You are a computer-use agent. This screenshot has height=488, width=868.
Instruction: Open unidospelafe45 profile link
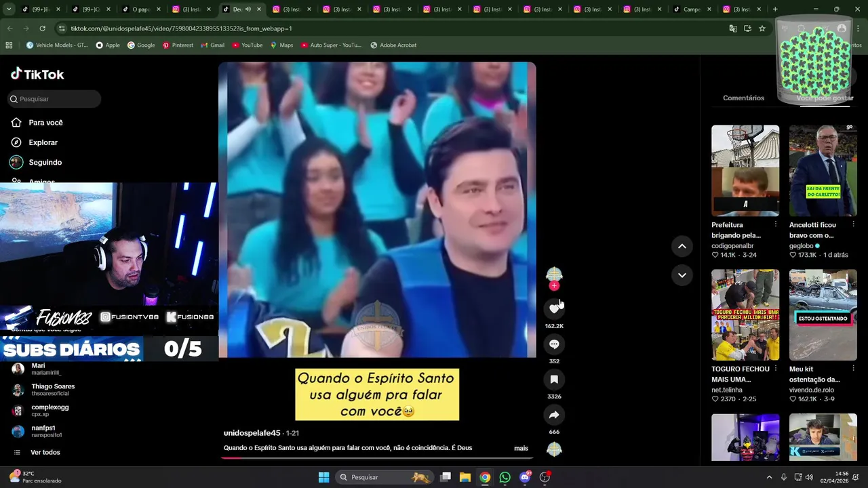252,433
